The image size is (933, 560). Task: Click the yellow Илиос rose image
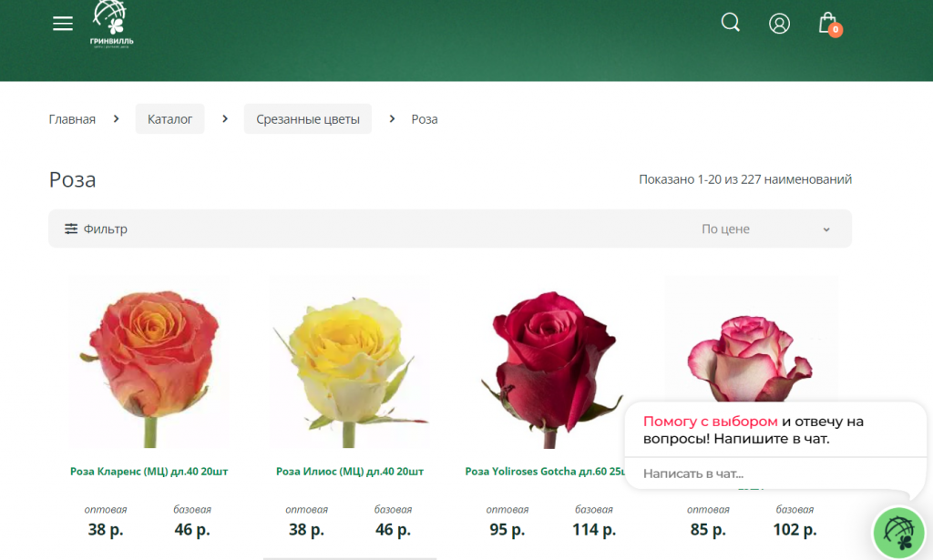[350, 362]
